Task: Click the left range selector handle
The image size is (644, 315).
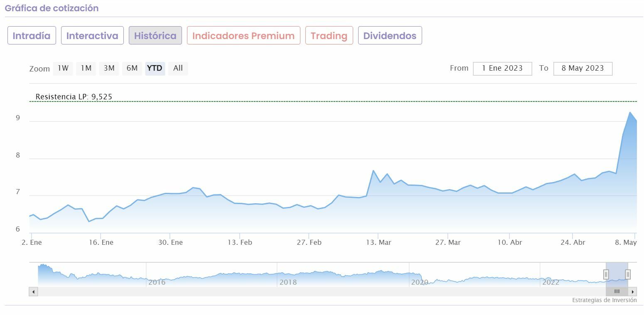Action: click(x=606, y=274)
